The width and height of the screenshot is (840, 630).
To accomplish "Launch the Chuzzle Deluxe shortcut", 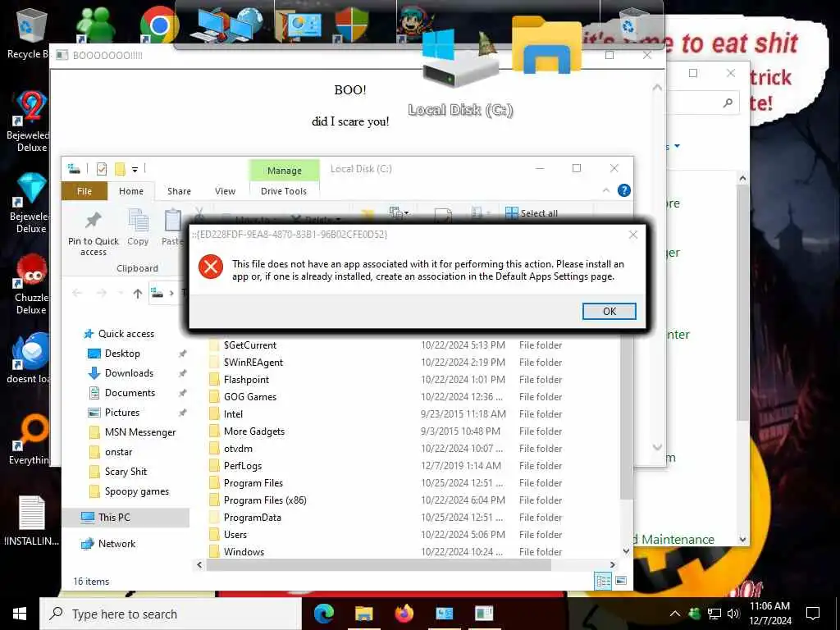I will pos(31,285).
